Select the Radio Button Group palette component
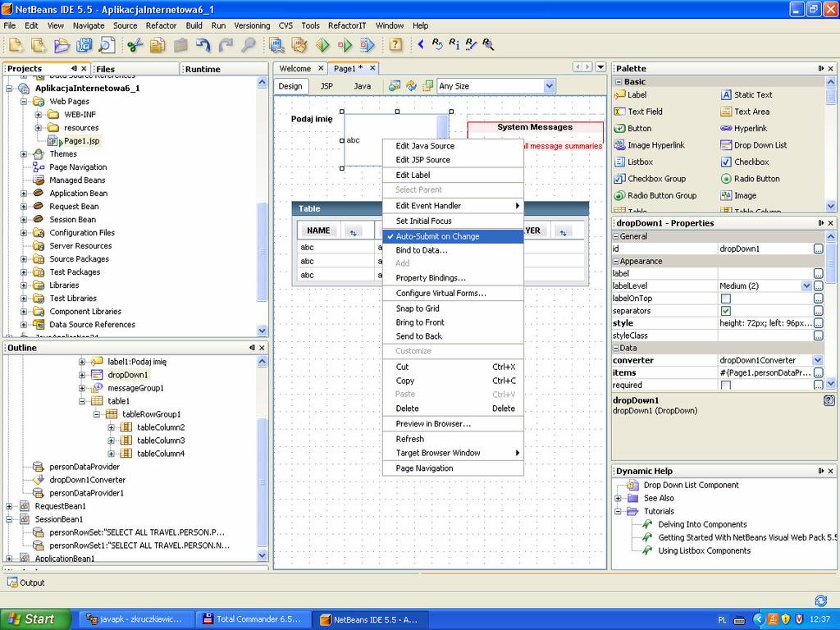This screenshot has height=630, width=840. point(655,195)
